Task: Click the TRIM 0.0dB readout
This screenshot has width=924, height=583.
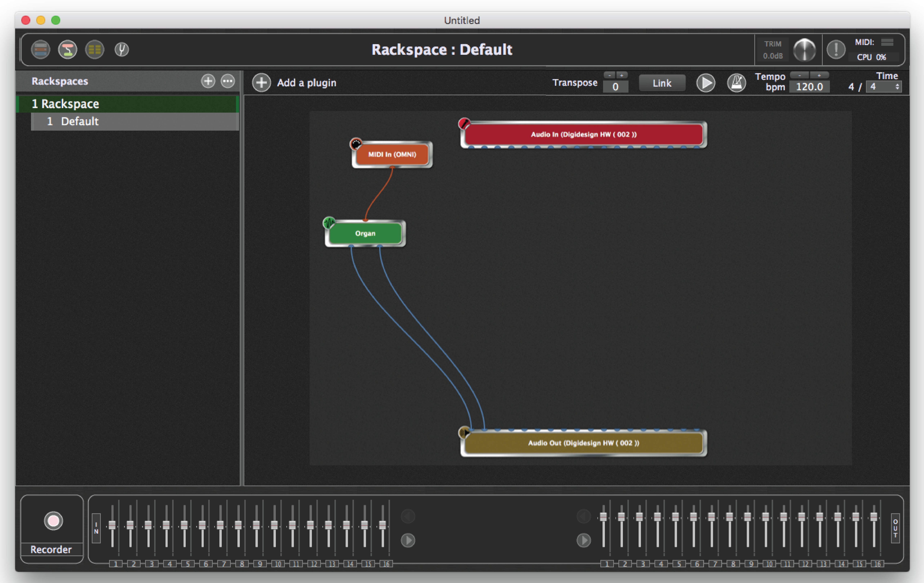Action: click(773, 50)
